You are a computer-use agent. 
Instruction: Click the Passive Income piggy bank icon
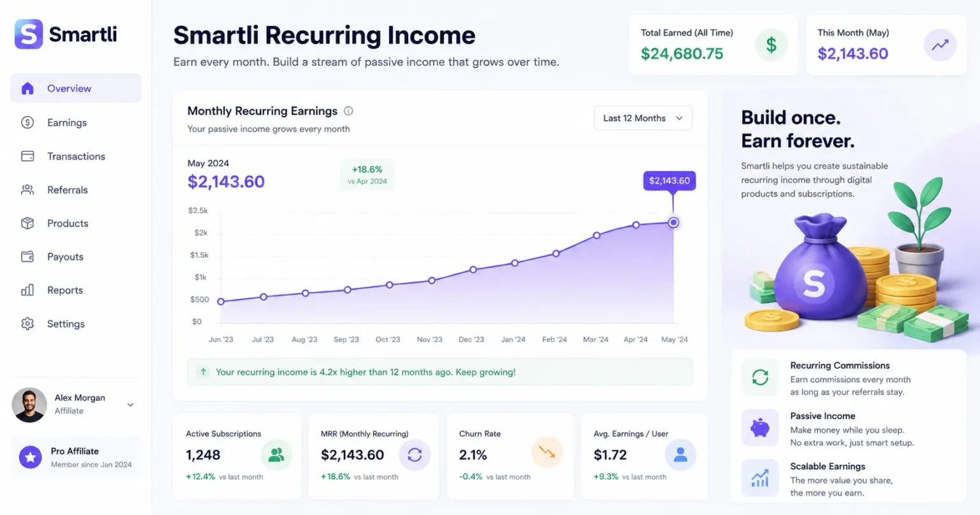760,428
